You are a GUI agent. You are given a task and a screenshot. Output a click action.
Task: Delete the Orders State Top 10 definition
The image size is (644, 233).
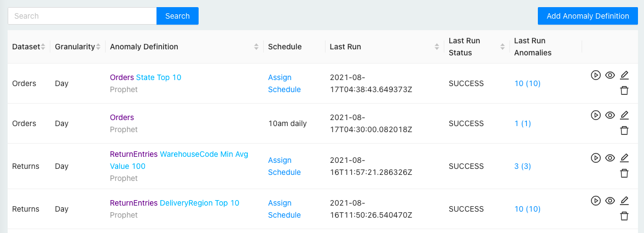(x=624, y=90)
